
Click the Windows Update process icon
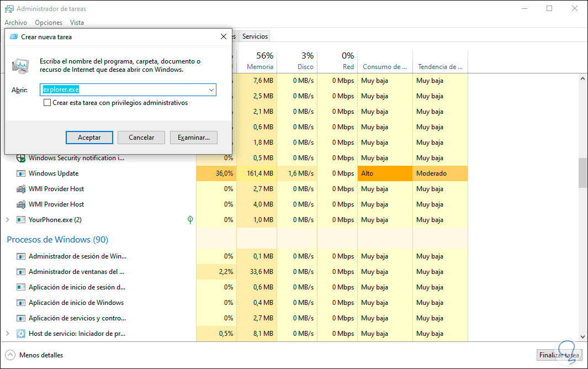point(21,173)
